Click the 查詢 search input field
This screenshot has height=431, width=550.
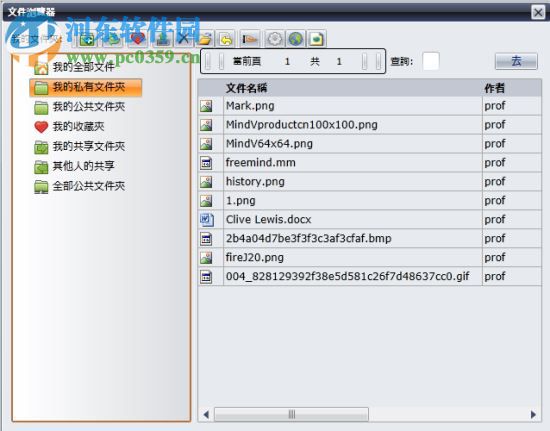[431, 61]
